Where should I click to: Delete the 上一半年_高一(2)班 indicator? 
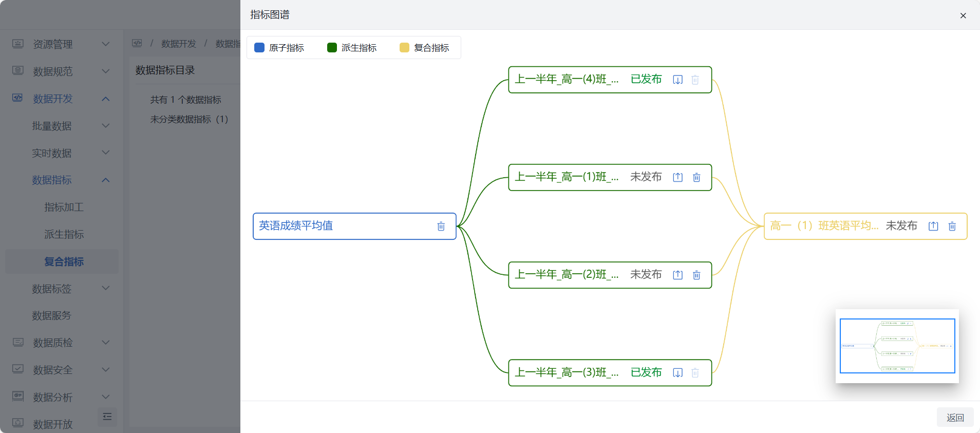[x=696, y=275]
